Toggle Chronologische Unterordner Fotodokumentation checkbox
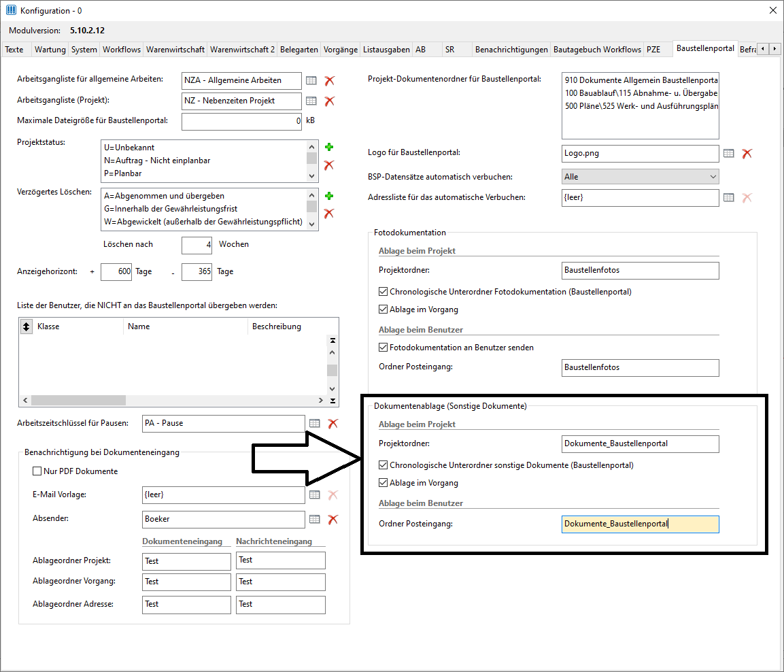The width and height of the screenshot is (784, 672). (384, 292)
